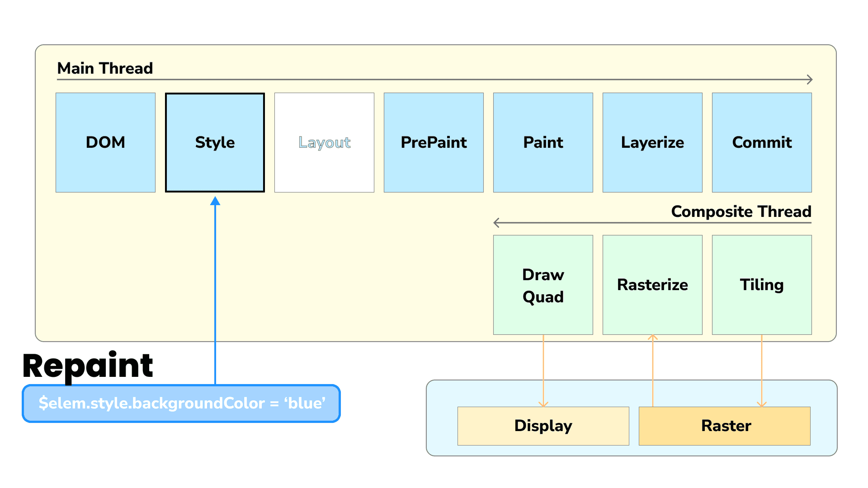868x488 pixels.
Task: Select the highlighted Style stage box
Action: [215, 142]
